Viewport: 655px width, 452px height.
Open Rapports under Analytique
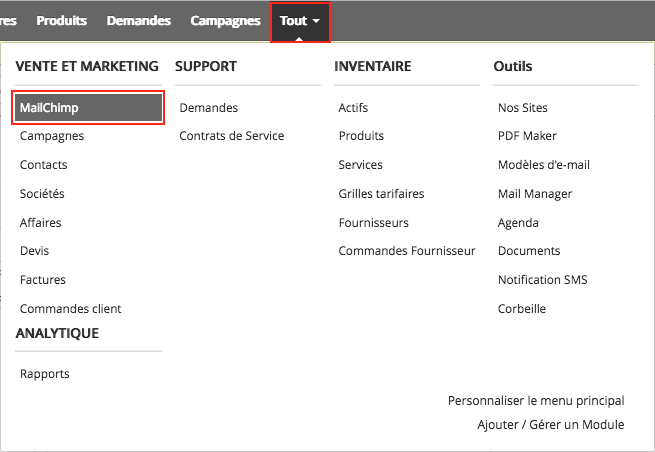pos(45,374)
